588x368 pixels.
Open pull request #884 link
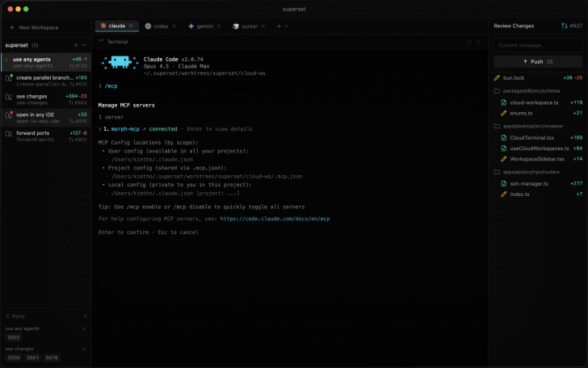(78, 102)
